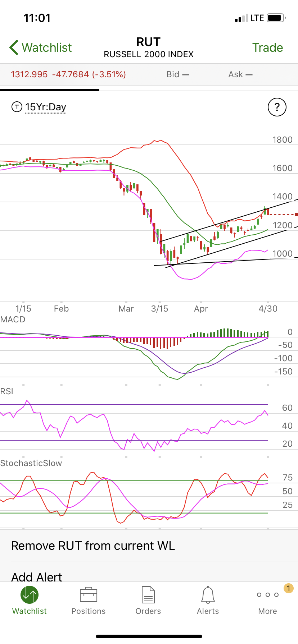Open Positions tab

[89, 601]
